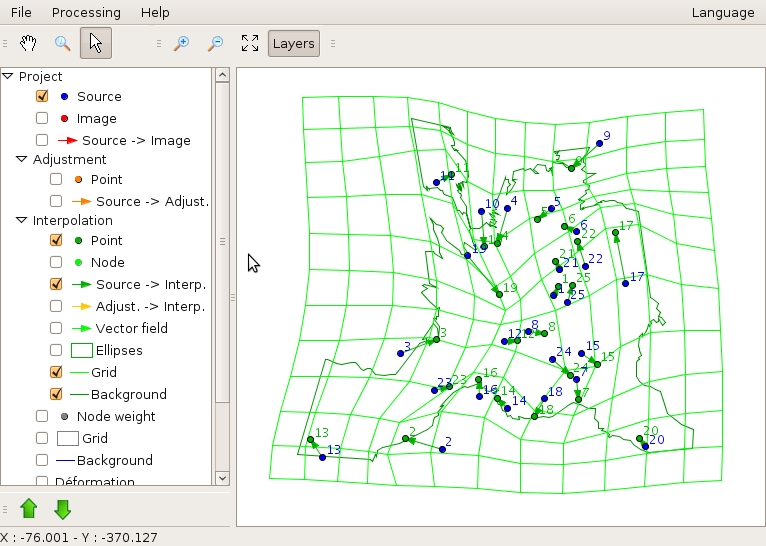Enable the Node layer checkbox

click(x=56, y=262)
